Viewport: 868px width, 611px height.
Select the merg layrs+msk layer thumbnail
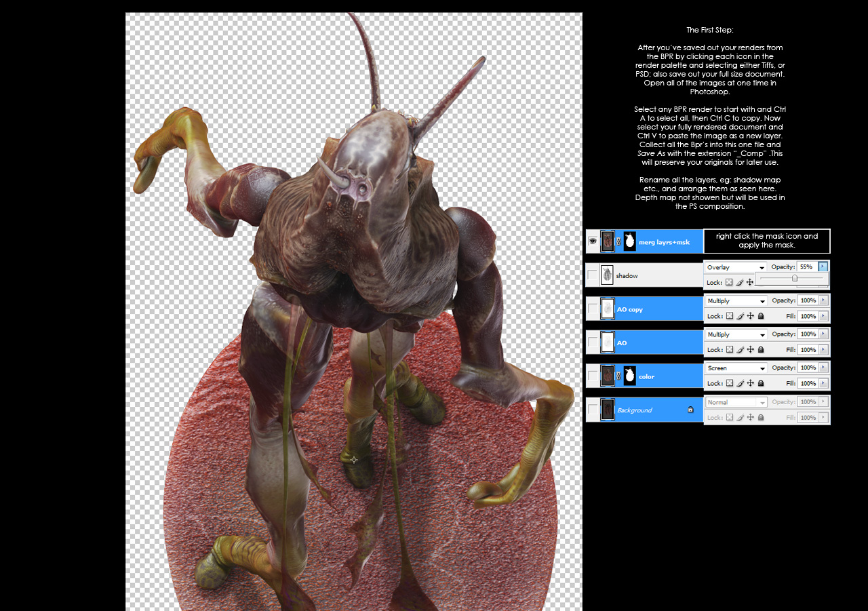pos(607,241)
